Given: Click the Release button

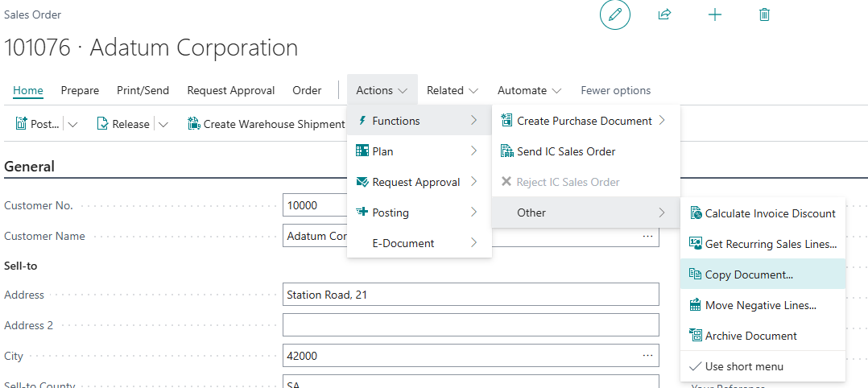Looking at the screenshot, I should [123, 125].
